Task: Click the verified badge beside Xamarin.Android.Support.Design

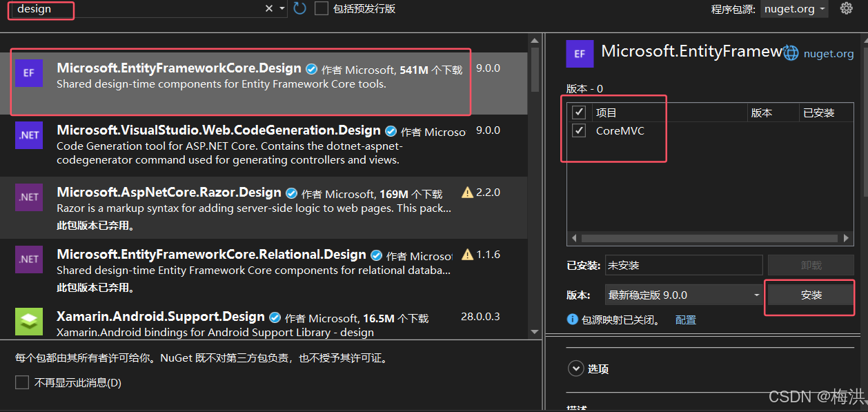Action: pos(275,317)
